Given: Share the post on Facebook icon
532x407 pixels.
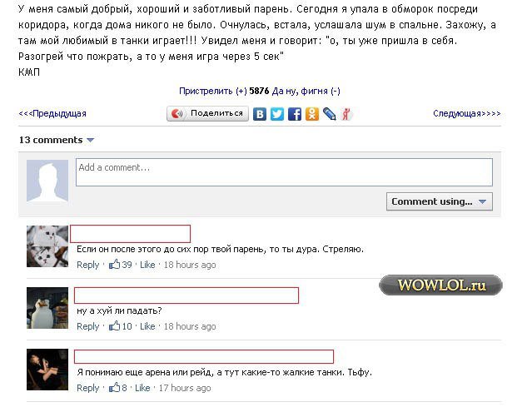Looking at the screenshot, I should [295, 114].
